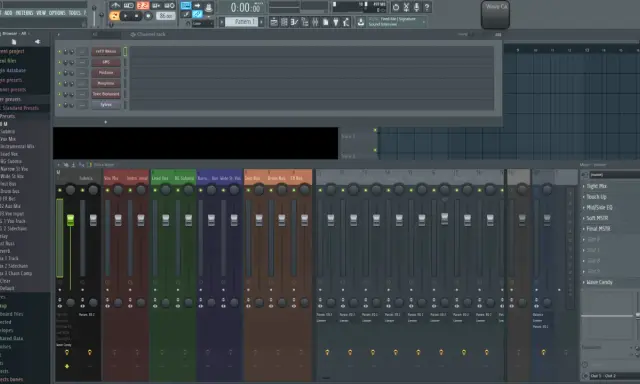Select the Morphine channel button
Viewport: 640px width, 384px height.
[106, 83]
